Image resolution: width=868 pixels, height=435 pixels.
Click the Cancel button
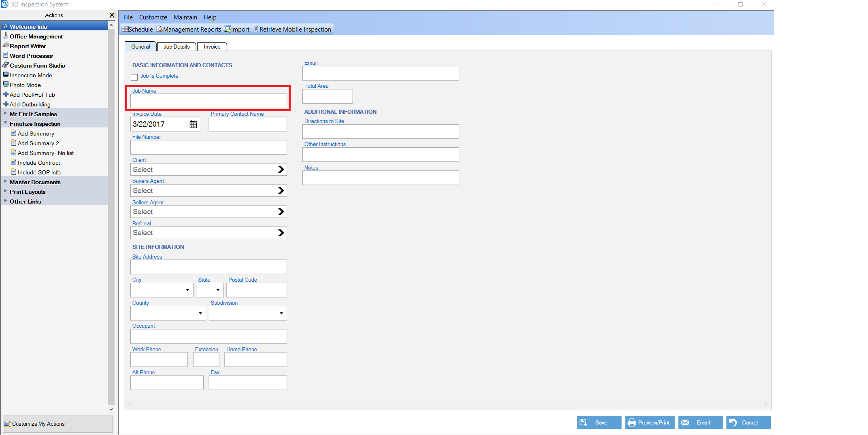click(x=748, y=422)
